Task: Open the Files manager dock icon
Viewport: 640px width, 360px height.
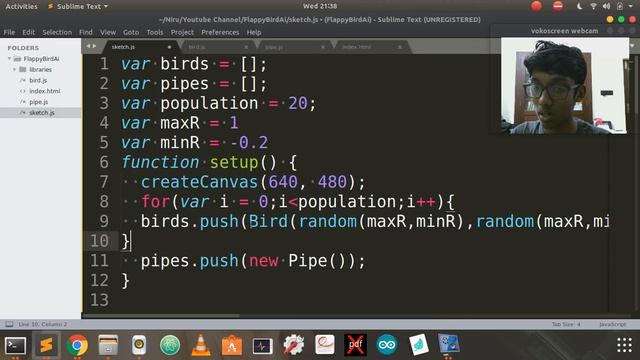Action: [108, 345]
